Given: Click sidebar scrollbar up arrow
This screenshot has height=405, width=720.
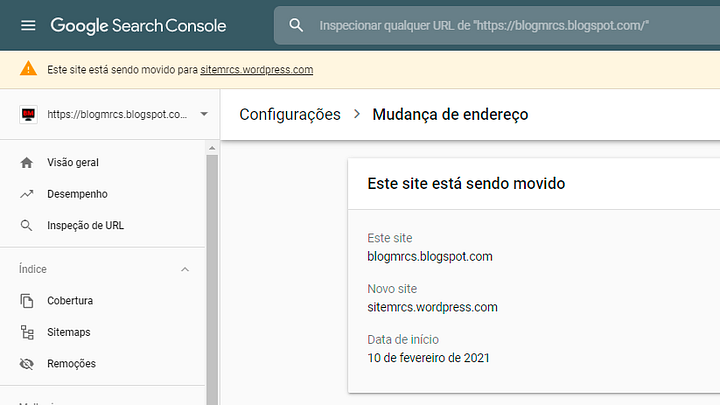Looking at the screenshot, I should 212,148.
